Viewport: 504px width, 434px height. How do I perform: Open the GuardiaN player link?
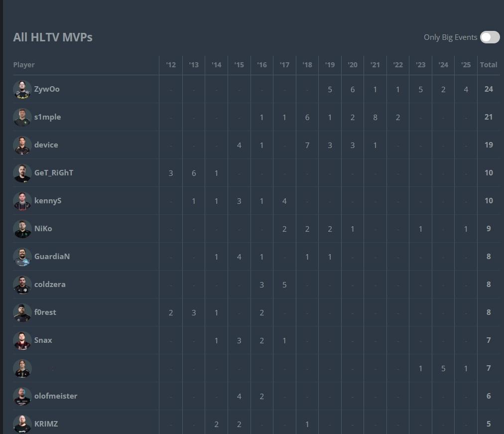[52, 257]
